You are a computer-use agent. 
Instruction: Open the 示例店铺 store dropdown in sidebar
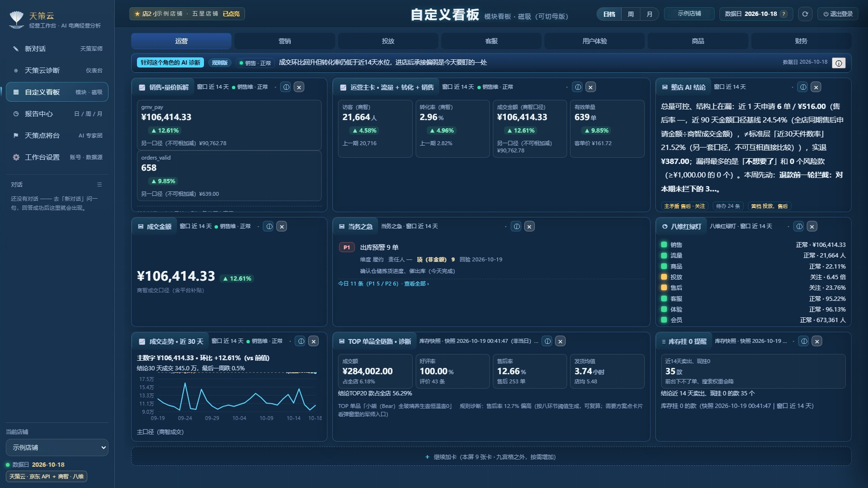point(57,447)
